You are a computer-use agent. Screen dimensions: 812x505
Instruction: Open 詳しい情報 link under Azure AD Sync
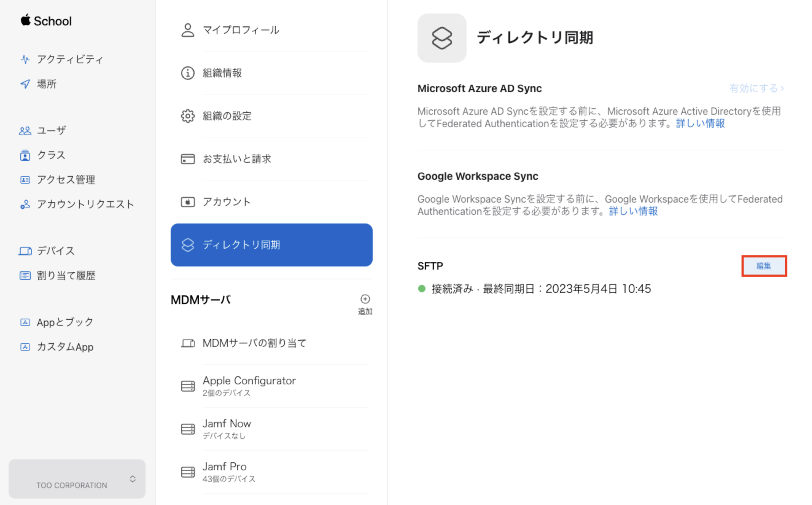coord(700,124)
